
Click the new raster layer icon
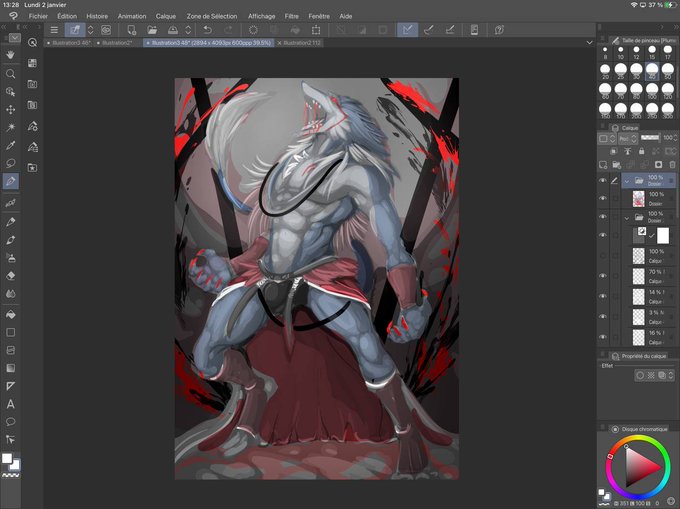pos(603,165)
